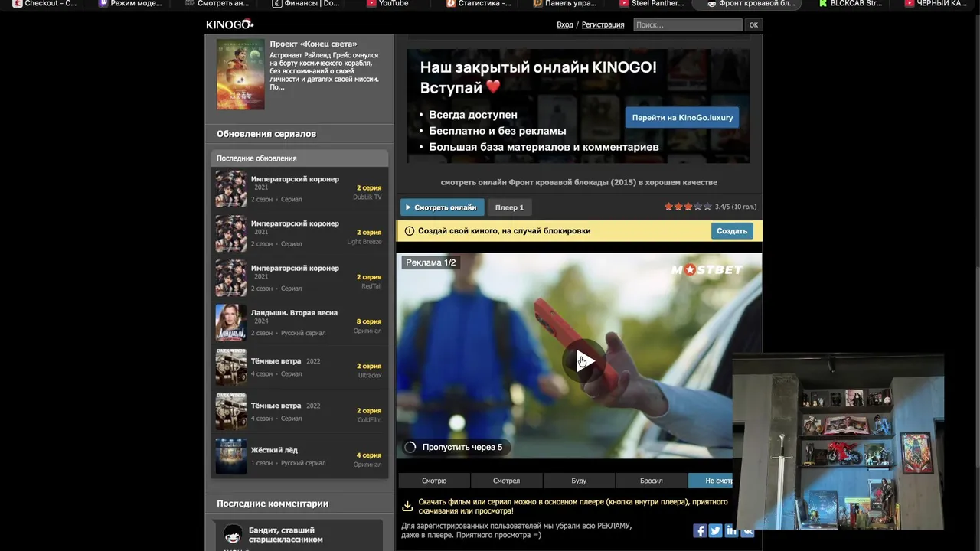
Task: Click the 'Регистрация' link
Action: point(603,25)
